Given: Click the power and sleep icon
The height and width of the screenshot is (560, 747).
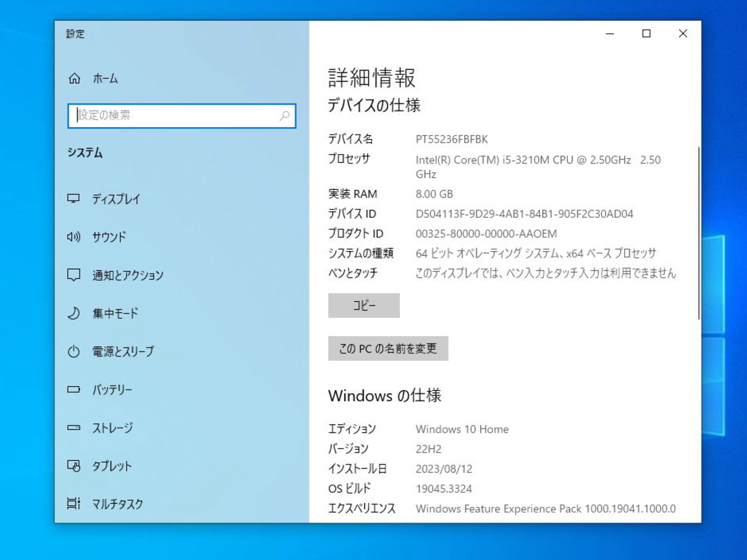Looking at the screenshot, I should (x=73, y=352).
